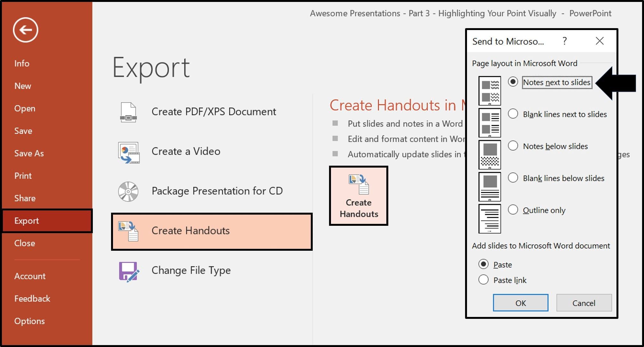Open the dialog help question mark
Screen dimensions: 644x347
tap(565, 41)
